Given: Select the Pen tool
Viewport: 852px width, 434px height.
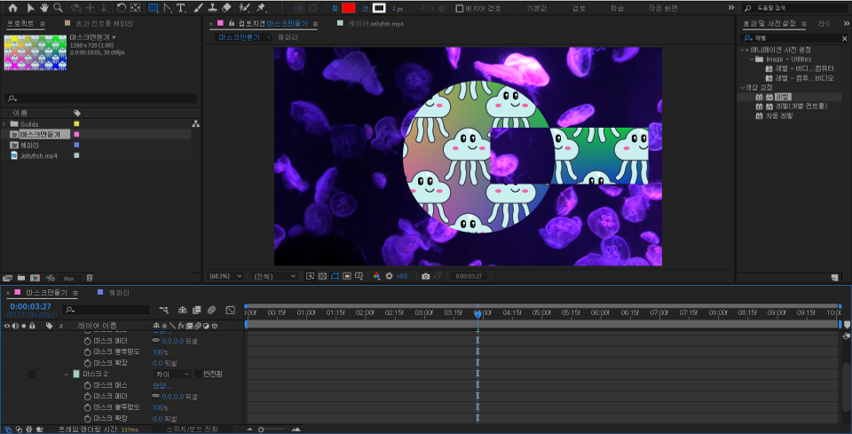Looking at the screenshot, I should [x=168, y=8].
